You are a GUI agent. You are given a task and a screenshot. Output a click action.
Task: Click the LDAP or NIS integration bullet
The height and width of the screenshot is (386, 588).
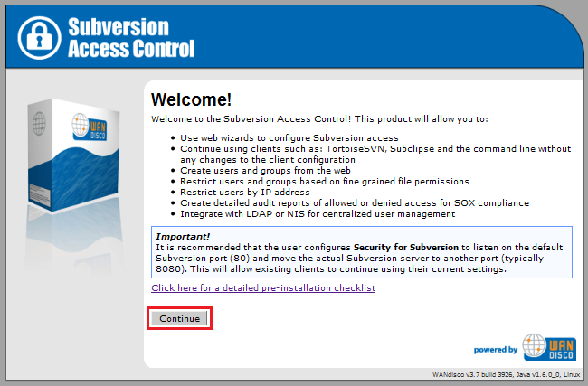(318, 214)
